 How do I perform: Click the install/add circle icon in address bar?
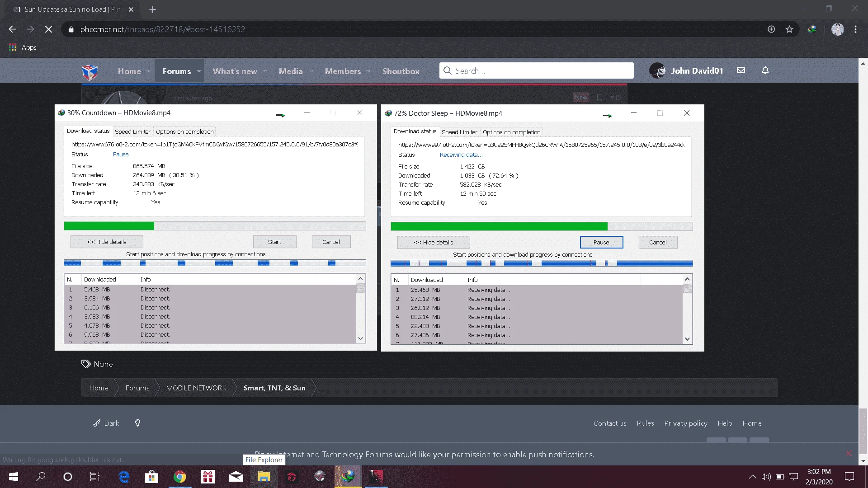[771, 29]
